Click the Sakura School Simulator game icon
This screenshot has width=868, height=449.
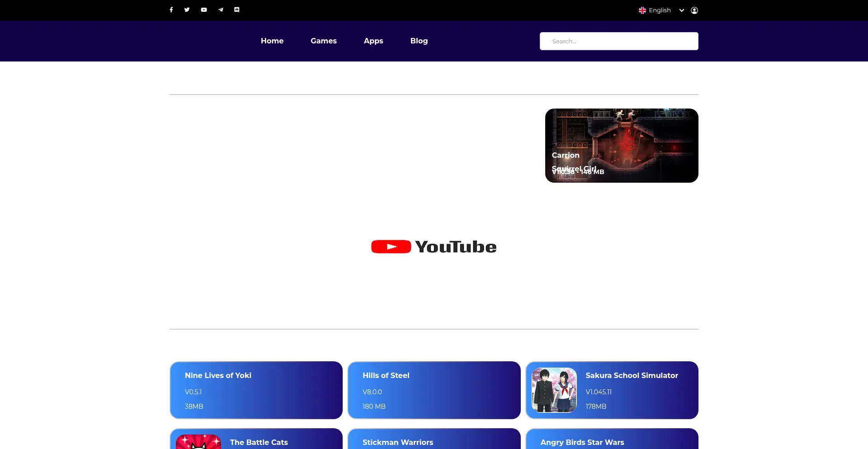point(554,390)
